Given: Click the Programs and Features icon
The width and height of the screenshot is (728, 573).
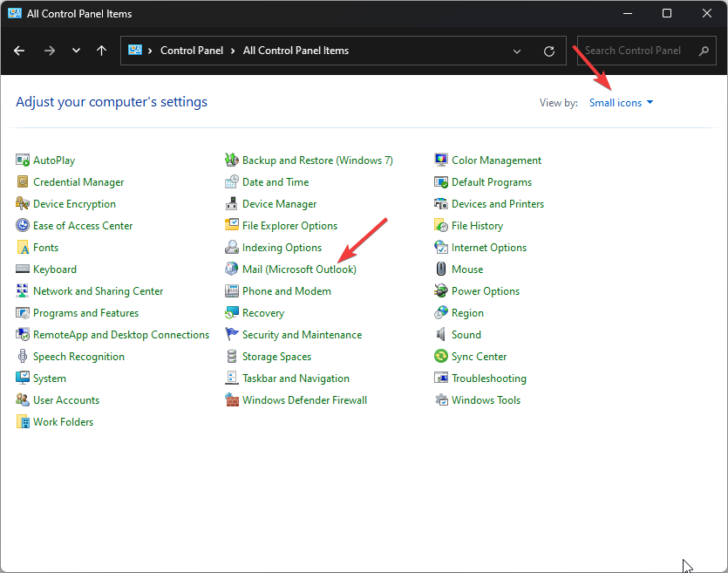Looking at the screenshot, I should tap(23, 313).
